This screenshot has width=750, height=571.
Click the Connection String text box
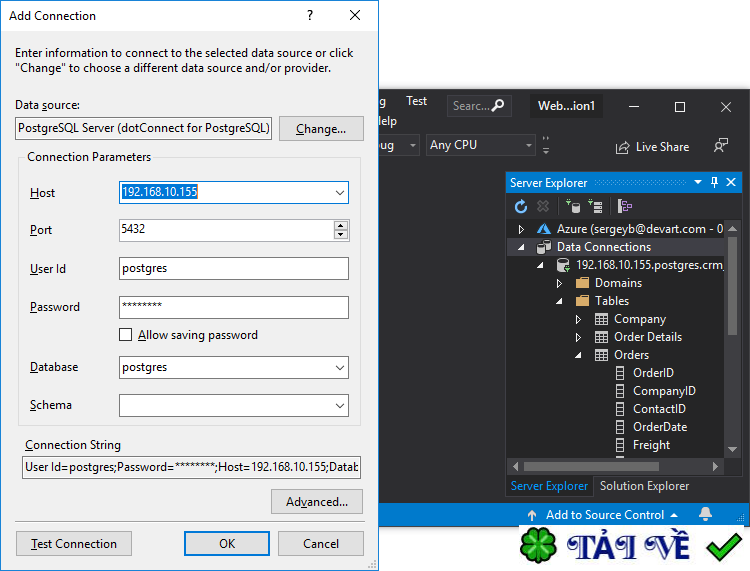point(191,467)
